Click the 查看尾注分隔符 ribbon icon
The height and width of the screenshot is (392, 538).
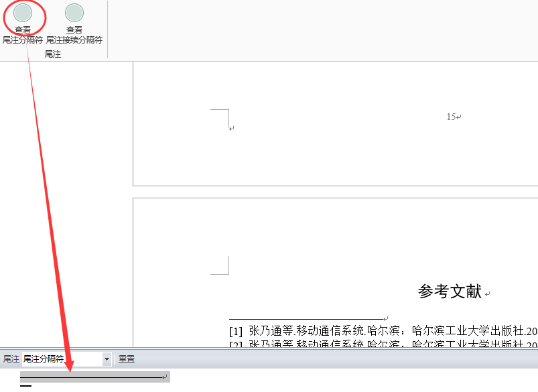(x=23, y=13)
